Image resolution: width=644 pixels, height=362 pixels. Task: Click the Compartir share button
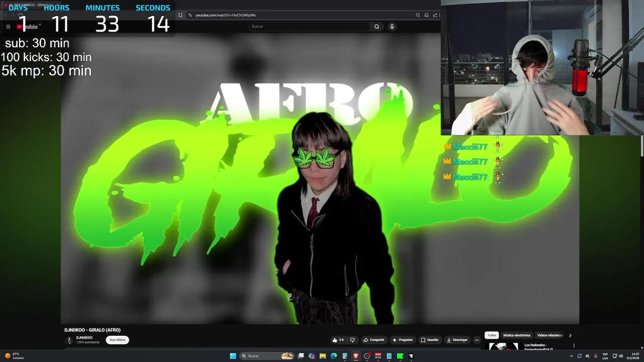tap(374, 340)
